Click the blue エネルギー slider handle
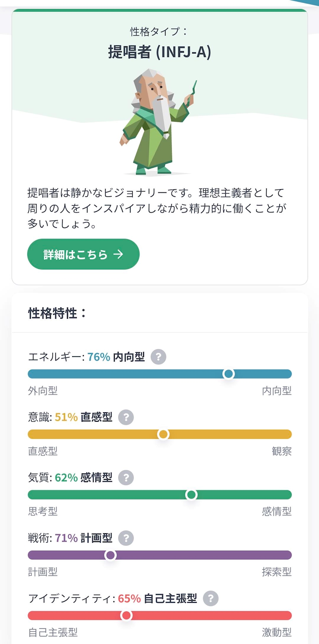 tap(229, 374)
